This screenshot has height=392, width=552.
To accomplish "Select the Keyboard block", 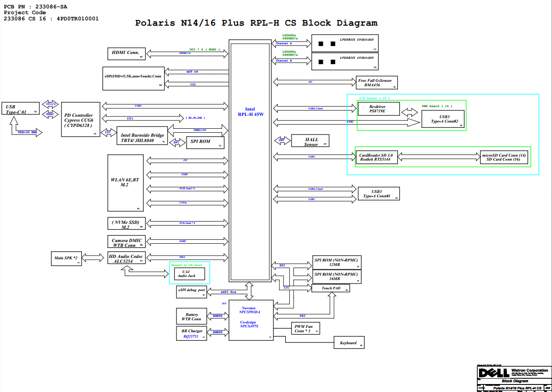I will point(349,342).
